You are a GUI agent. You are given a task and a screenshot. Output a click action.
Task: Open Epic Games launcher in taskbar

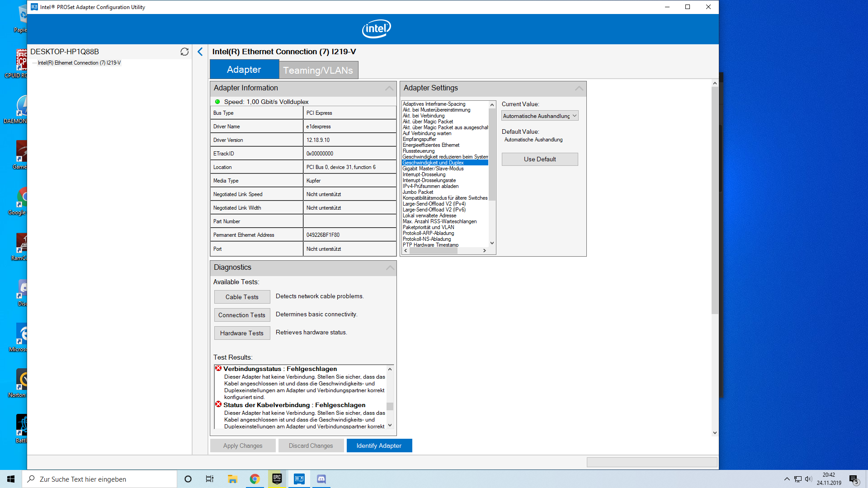click(x=277, y=479)
